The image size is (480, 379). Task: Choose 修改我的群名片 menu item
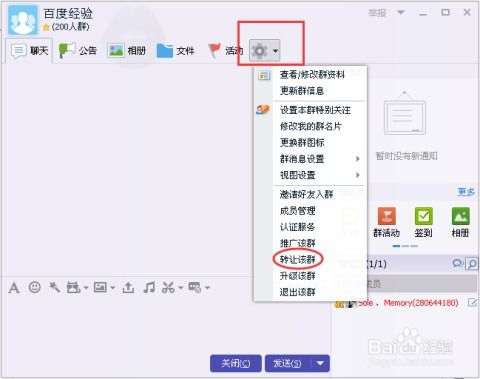tap(311, 126)
